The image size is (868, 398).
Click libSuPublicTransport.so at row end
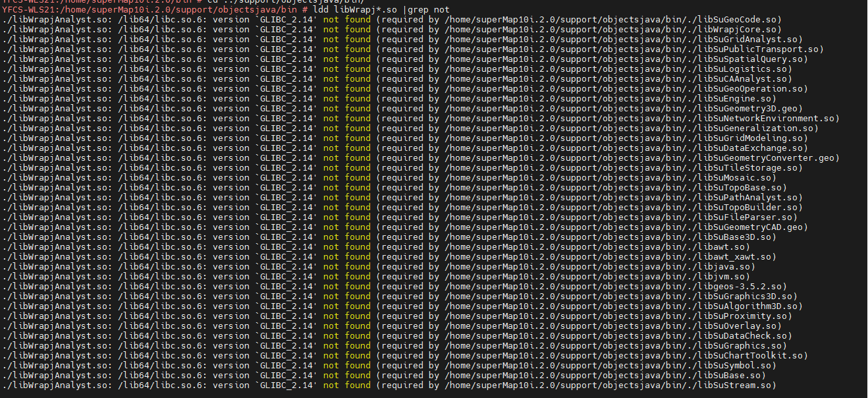[x=758, y=49]
